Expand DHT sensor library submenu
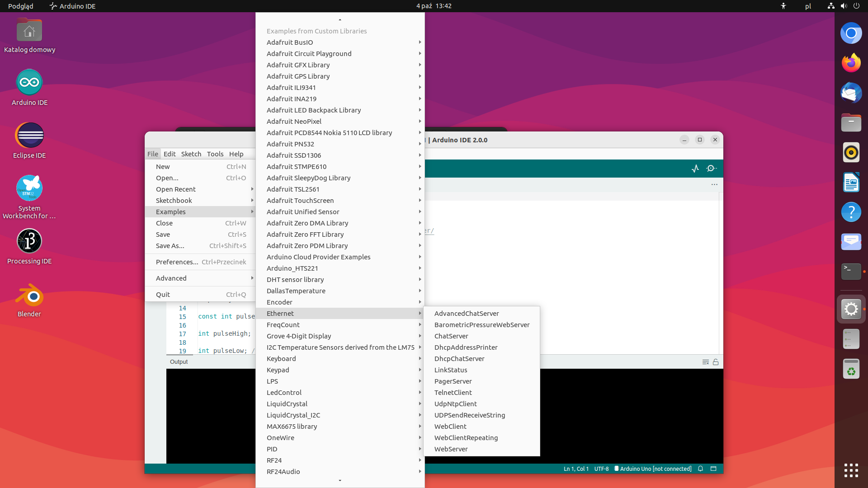868x488 pixels. [x=340, y=280]
